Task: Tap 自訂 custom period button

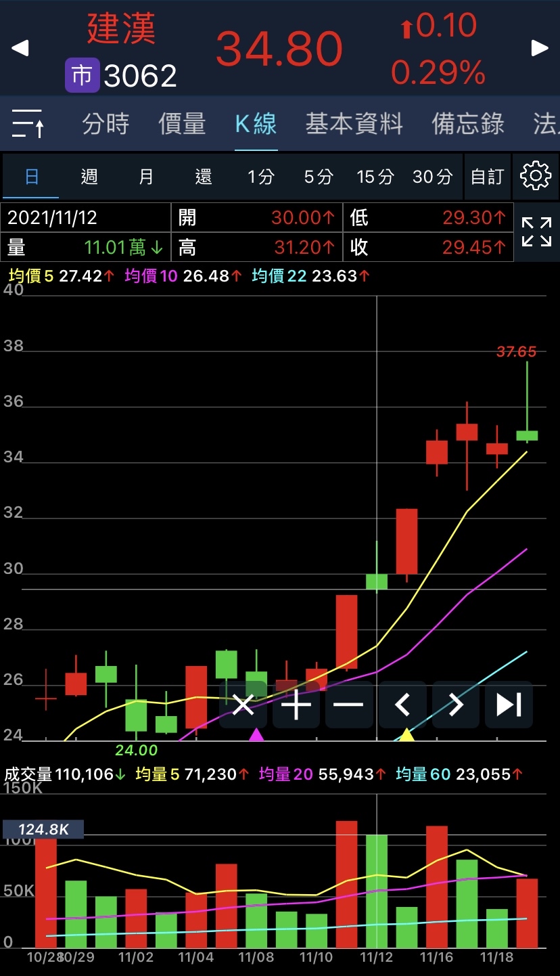Action: (x=487, y=177)
